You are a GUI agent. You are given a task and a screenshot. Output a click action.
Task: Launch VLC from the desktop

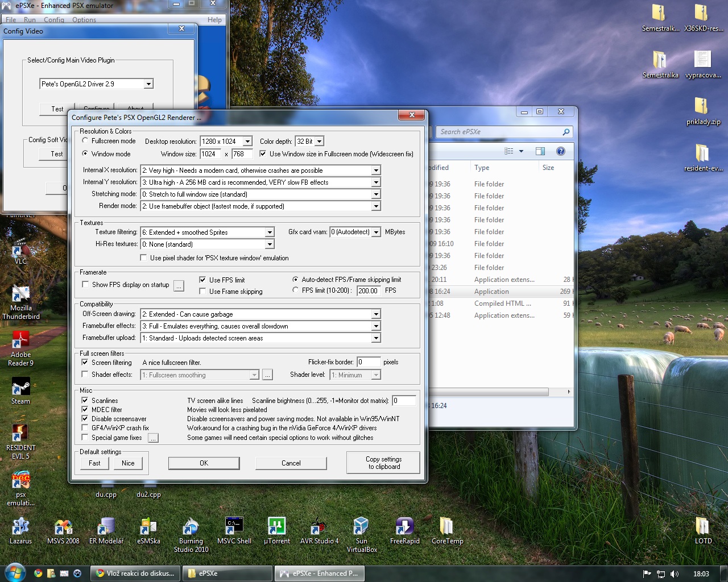coord(20,251)
